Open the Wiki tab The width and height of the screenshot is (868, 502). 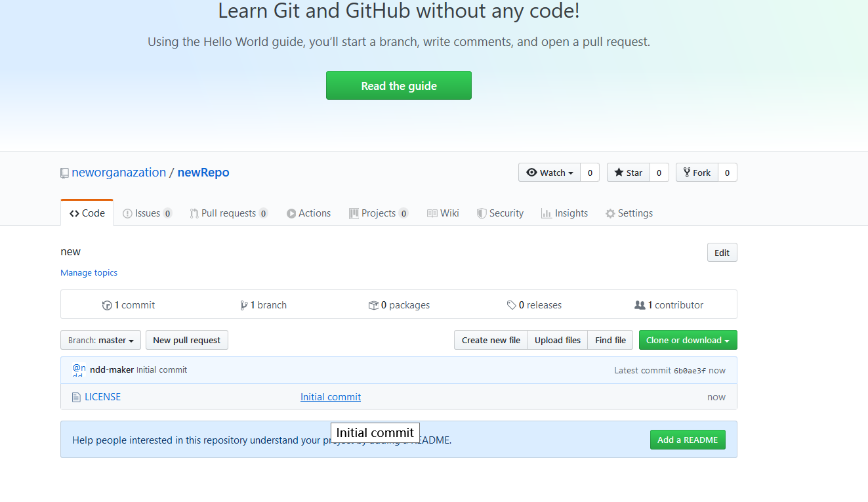pos(443,213)
